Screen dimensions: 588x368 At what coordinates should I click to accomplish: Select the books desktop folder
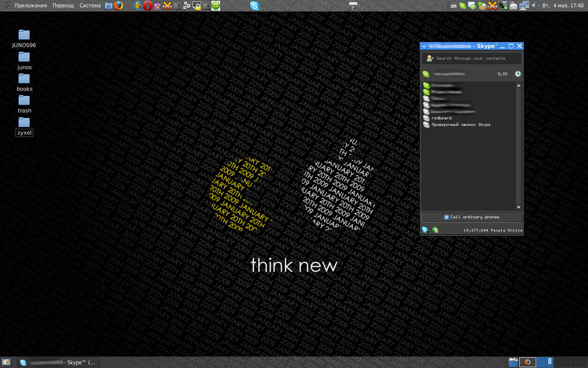pos(24,83)
